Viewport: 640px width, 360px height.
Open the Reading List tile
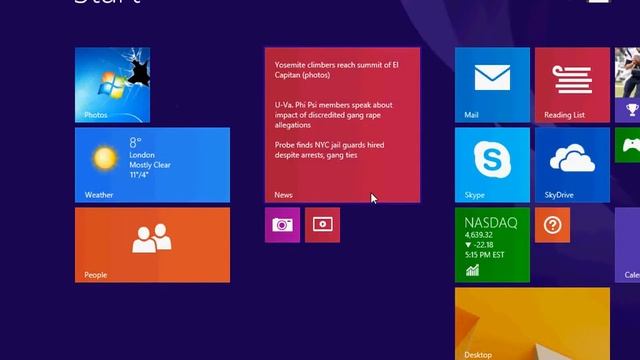(572, 85)
